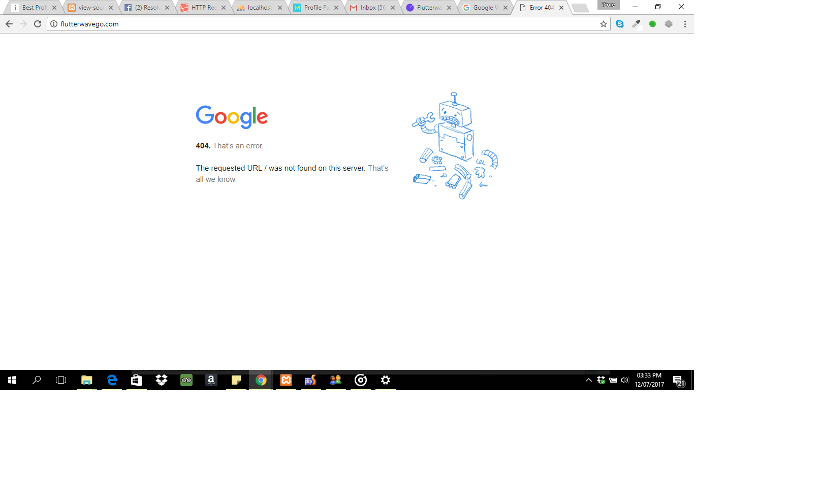The height and width of the screenshot is (504, 821).
Task: Click the Google logo on the page
Action: tap(232, 117)
